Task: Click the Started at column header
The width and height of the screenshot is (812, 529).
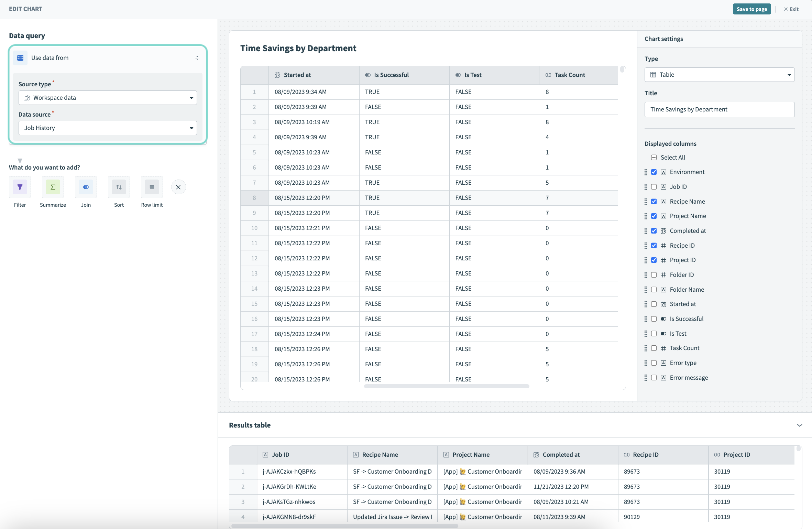Action: click(x=297, y=75)
